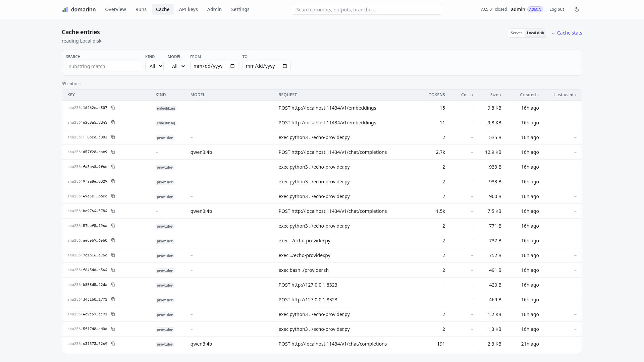Copy key sha256:d57f28…cbc9
Viewport: 644px width, 362px height.
tap(113, 152)
